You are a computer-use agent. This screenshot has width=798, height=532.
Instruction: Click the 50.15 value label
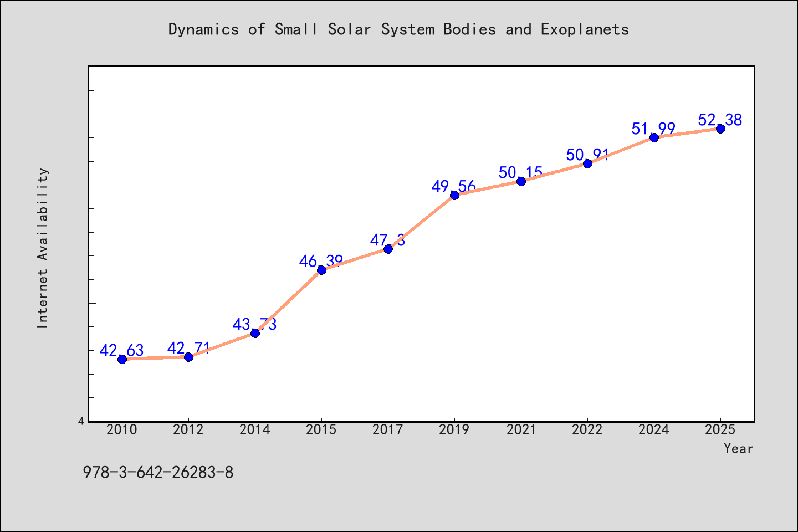point(521,173)
